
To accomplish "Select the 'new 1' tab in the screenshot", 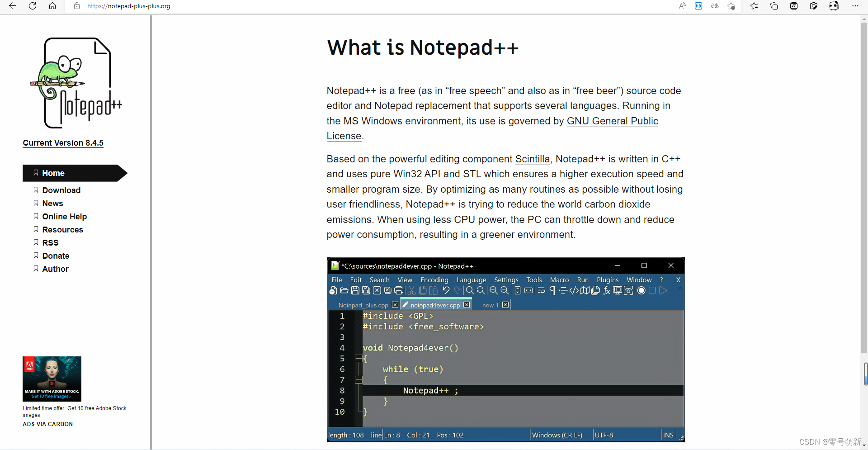I will pos(490,305).
